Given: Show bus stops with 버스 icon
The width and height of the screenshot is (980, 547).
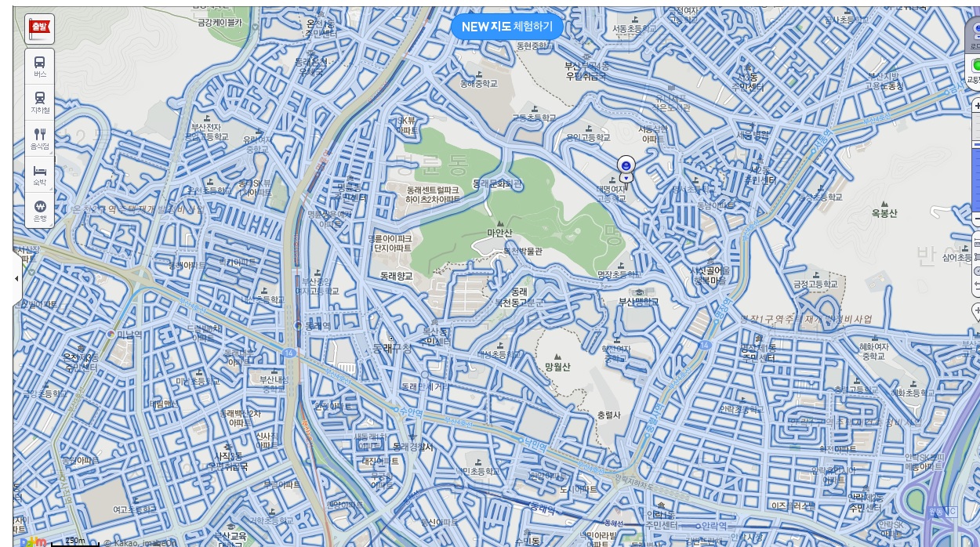Looking at the screenshot, I should pyautogui.click(x=39, y=67).
